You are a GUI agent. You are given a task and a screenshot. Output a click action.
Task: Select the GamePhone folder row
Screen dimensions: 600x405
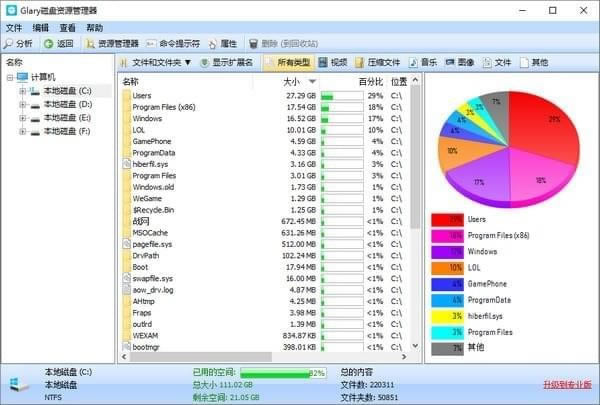point(264,141)
